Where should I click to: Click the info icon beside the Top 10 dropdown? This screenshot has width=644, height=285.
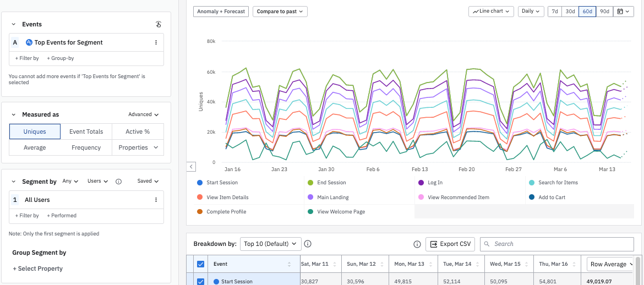click(x=308, y=244)
